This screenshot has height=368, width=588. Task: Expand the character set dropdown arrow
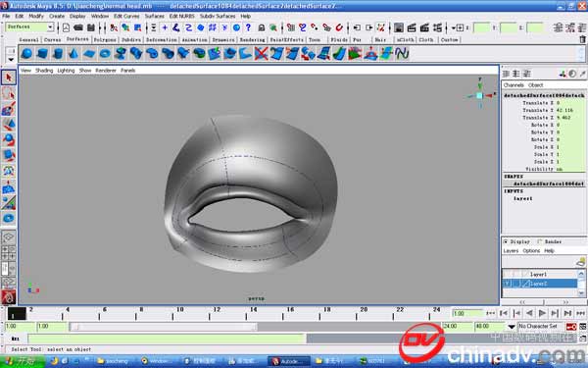[x=512, y=327]
